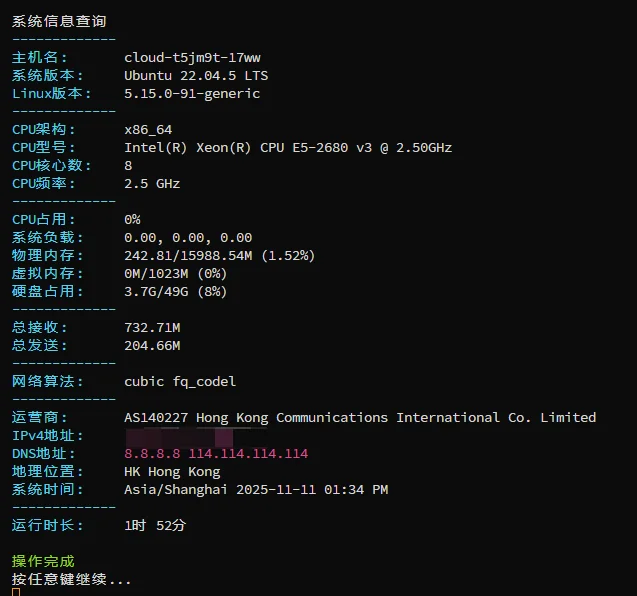Click the physical memory usage 242.81/15988.54M
The width and height of the screenshot is (637, 596).
point(220,255)
